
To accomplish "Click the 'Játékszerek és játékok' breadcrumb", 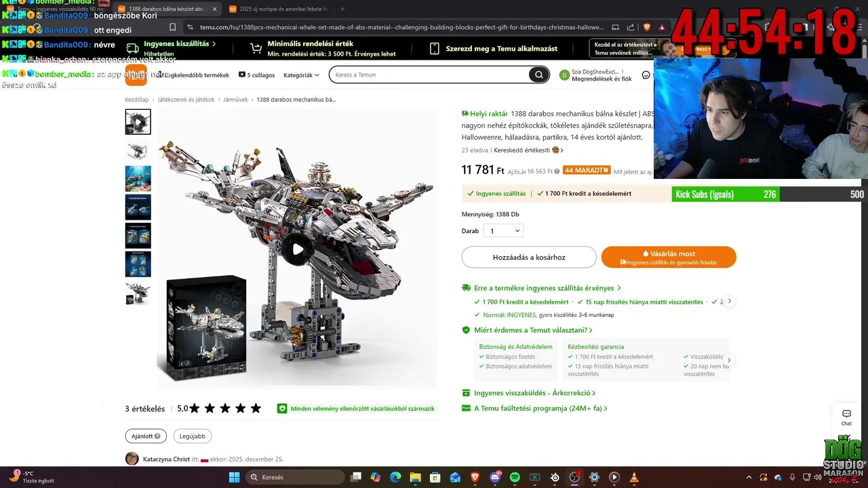I will 186,100.
